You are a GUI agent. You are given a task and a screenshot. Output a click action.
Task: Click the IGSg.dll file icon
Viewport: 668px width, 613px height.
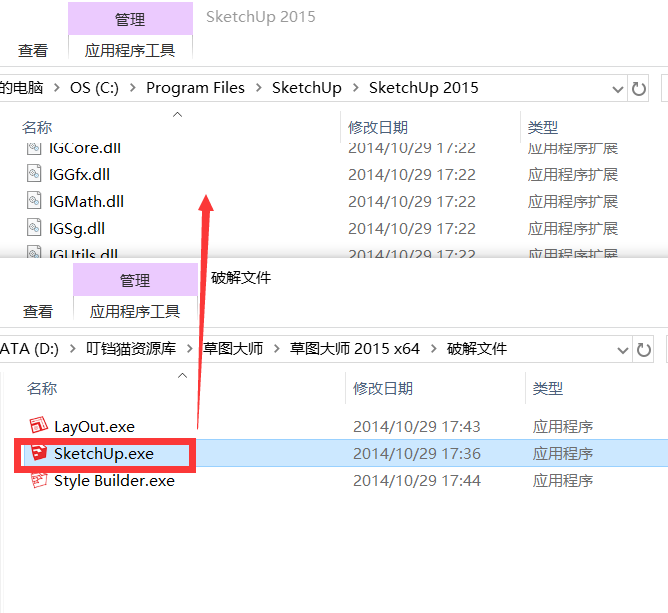coord(34,228)
